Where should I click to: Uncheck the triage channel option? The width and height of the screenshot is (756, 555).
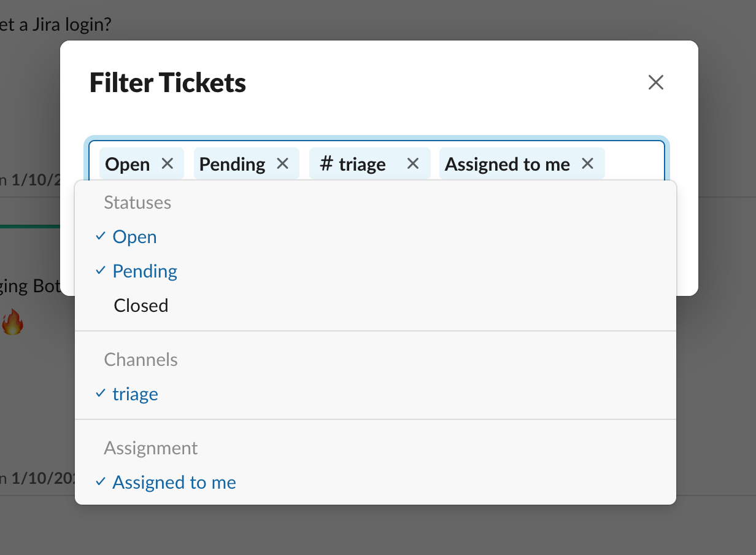coord(375,394)
